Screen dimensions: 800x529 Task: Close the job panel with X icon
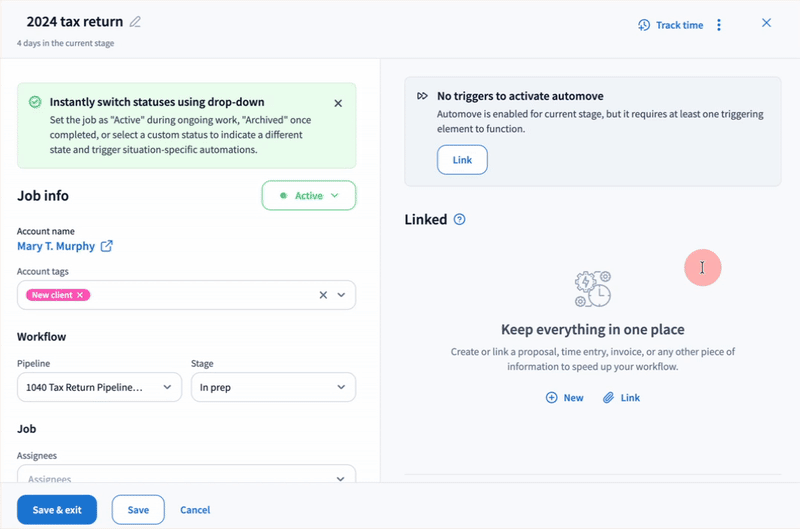[766, 23]
